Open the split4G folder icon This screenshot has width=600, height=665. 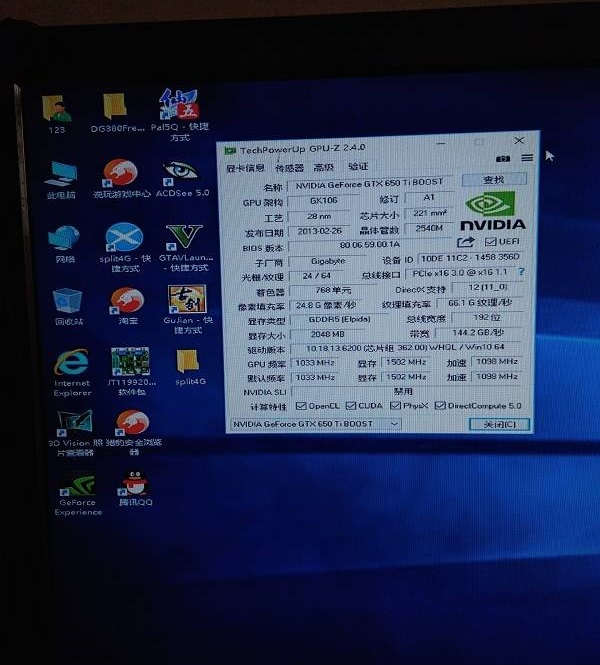[188, 361]
